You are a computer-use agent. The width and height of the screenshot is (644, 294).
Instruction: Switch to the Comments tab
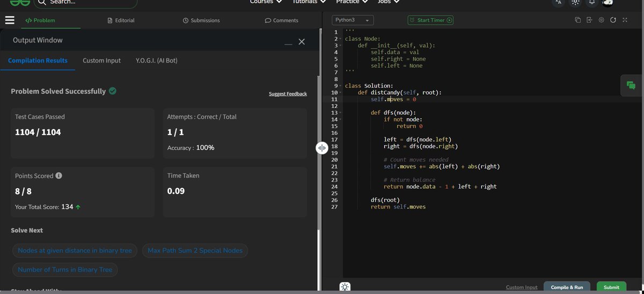pos(282,20)
